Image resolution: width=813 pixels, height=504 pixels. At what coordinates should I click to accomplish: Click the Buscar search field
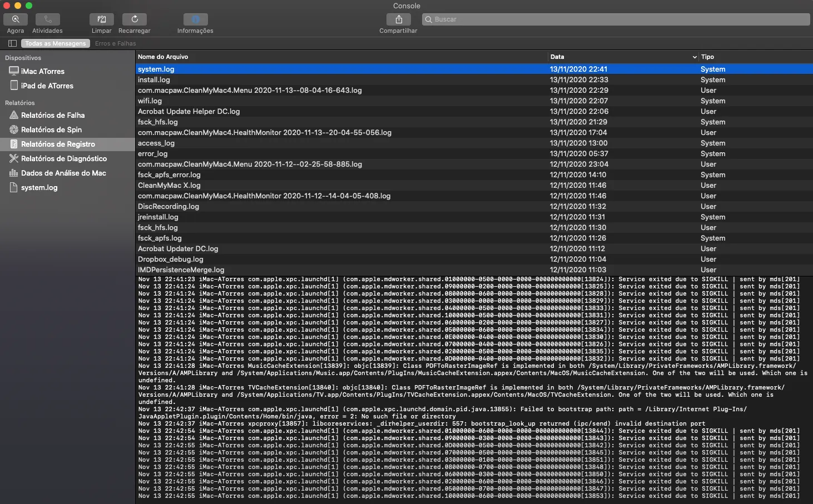[x=616, y=19]
